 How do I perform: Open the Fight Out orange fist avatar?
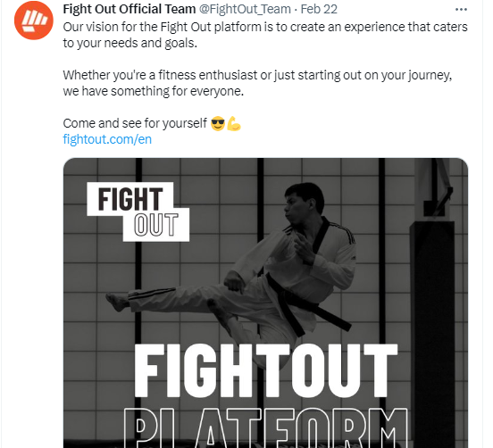34,21
